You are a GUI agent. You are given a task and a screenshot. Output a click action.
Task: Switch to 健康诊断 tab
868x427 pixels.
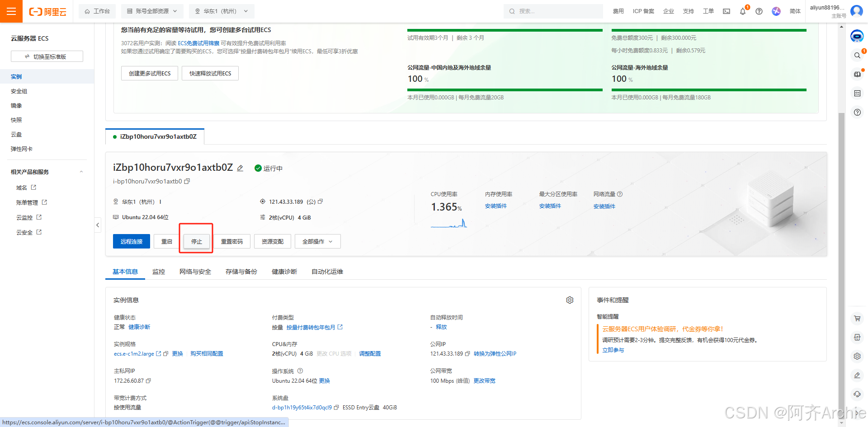coord(284,272)
